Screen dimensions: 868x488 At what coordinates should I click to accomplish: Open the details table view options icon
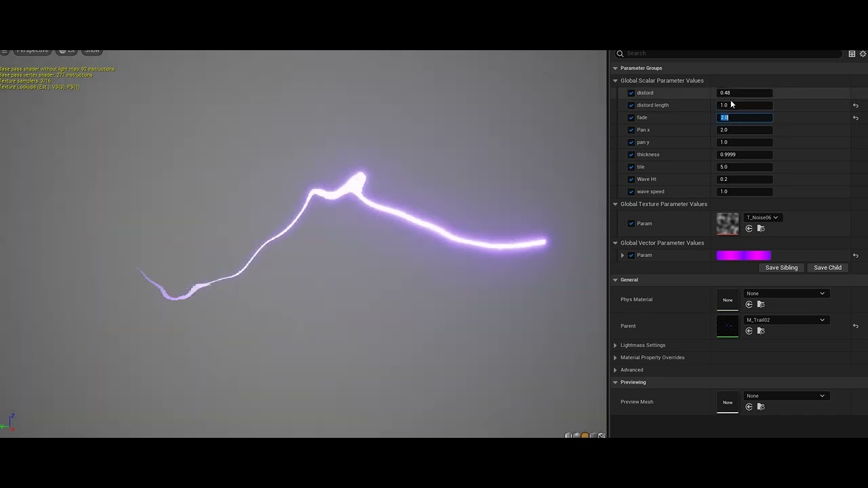(x=852, y=54)
